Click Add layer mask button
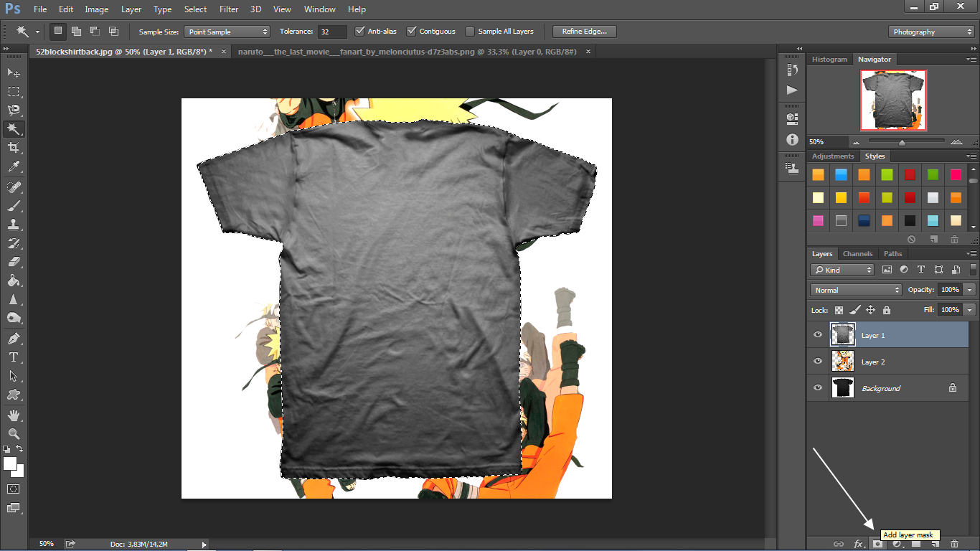 (x=877, y=544)
